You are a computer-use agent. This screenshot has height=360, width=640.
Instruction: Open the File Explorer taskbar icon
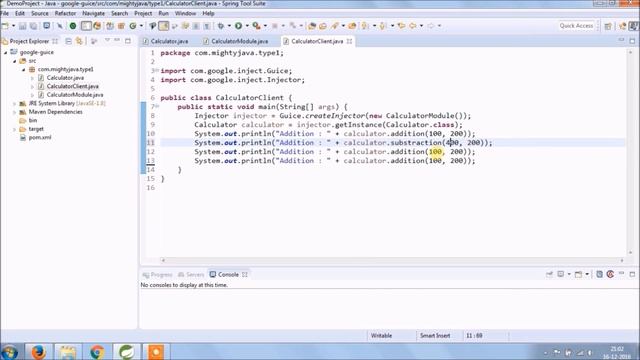[x=67, y=351]
